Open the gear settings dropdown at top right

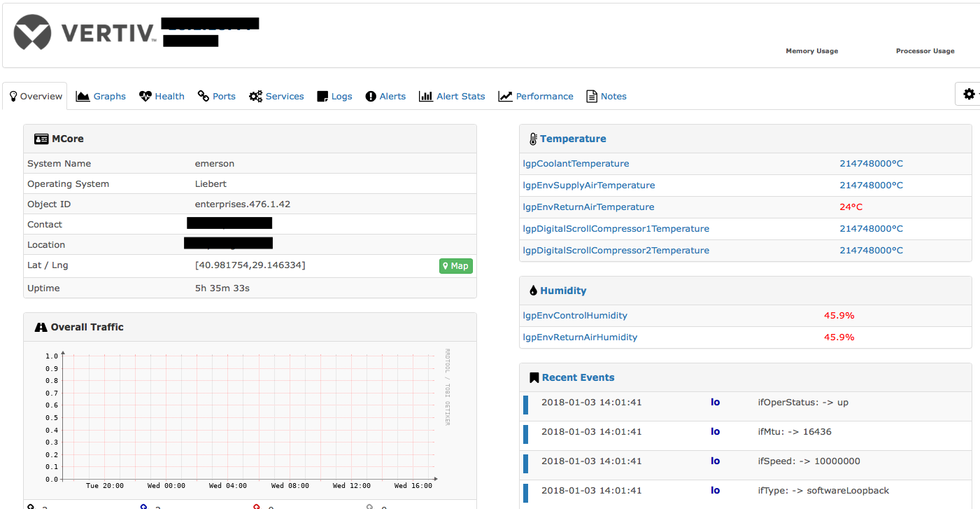(970, 93)
